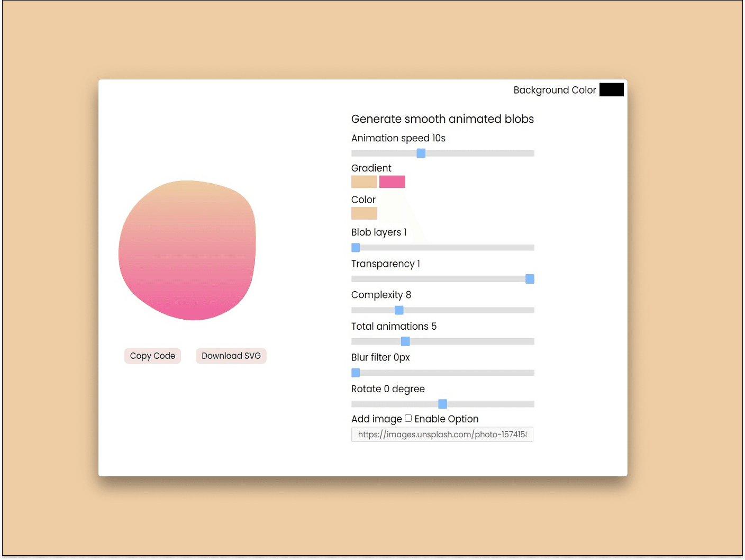The image size is (745, 560).
Task: Select the Unsplash image URL field
Action: click(x=442, y=434)
